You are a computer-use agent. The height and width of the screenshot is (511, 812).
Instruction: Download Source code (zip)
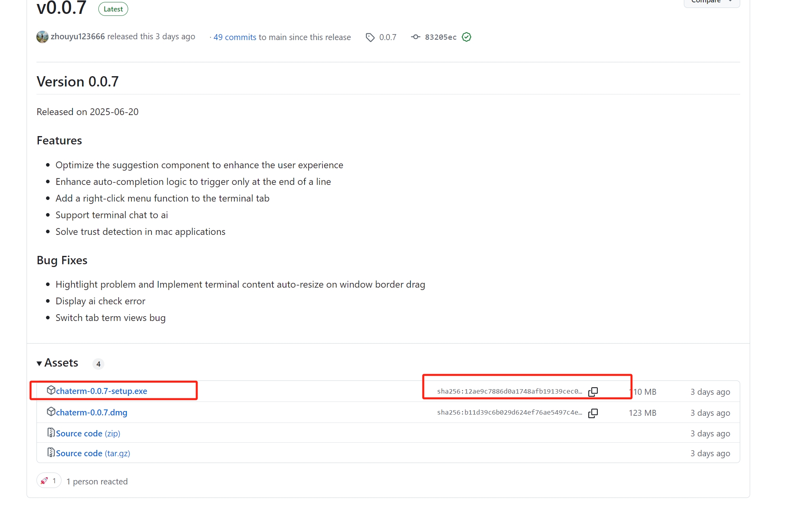(88, 434)
